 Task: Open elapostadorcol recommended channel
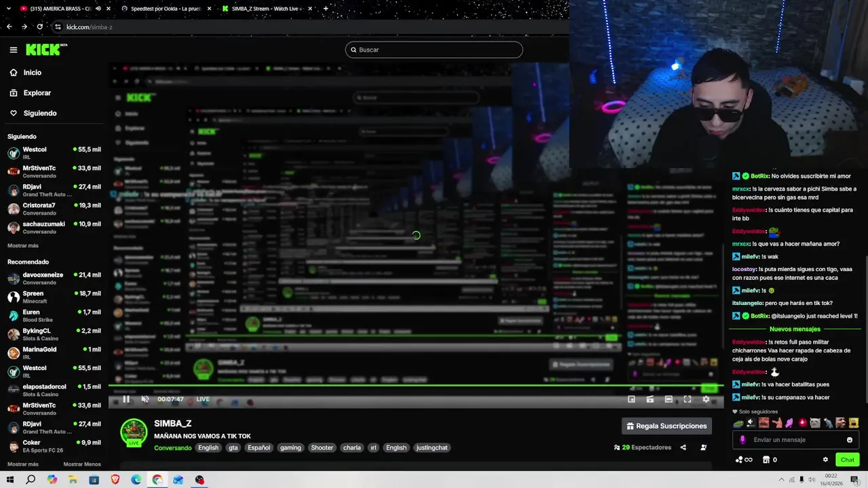click(54, 390)
